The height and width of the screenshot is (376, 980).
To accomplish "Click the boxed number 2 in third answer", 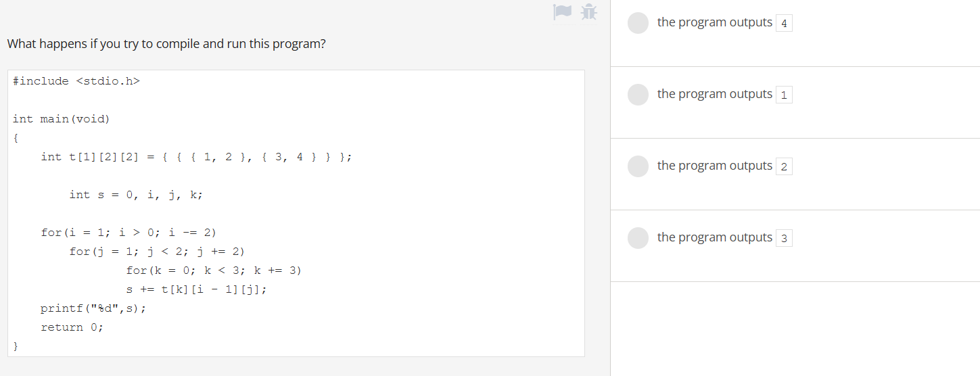I will [x=784, y=167].
